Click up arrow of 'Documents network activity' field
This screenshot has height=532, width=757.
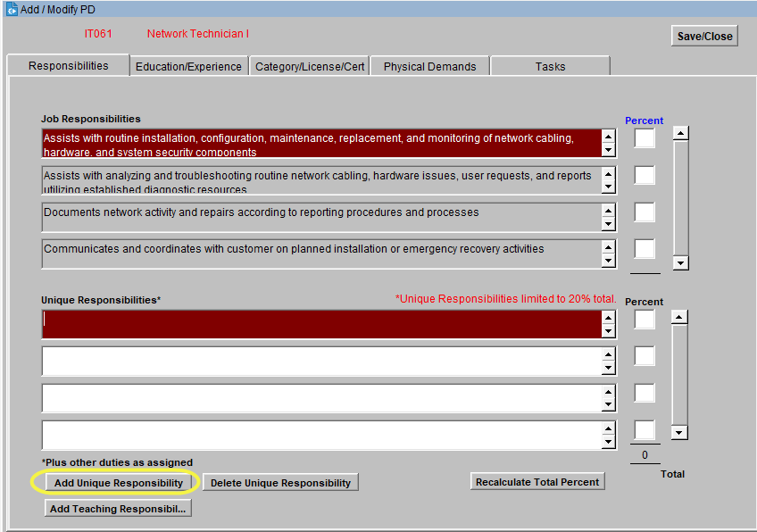(x=608, y=211)
